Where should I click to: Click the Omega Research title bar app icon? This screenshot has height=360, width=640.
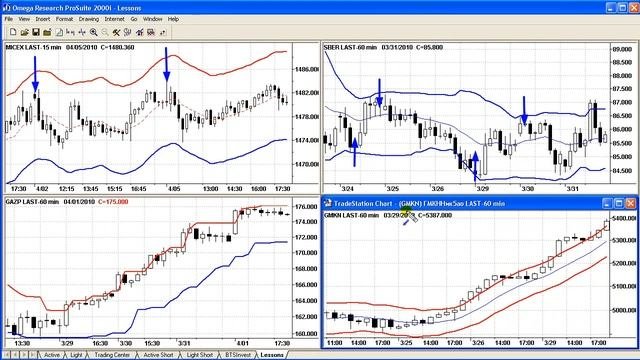pyautogui.click(x=7, y=8)
